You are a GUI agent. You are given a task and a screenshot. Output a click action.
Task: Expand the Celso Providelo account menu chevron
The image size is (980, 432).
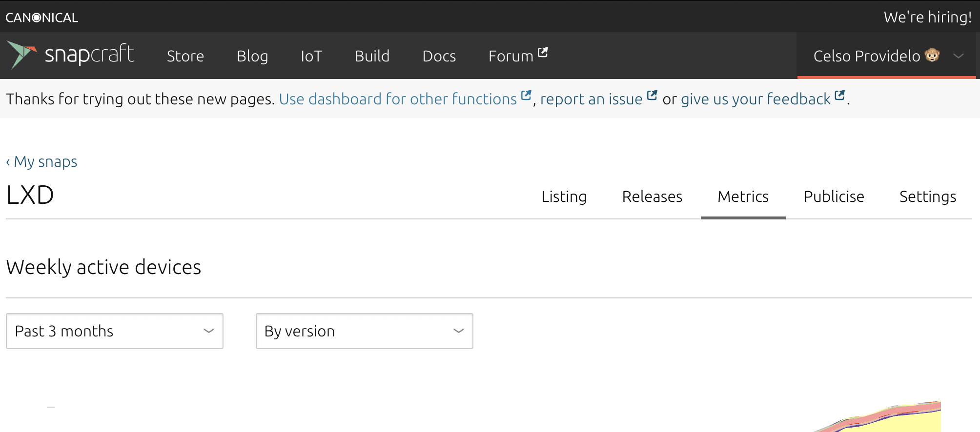tap(959, 56)
